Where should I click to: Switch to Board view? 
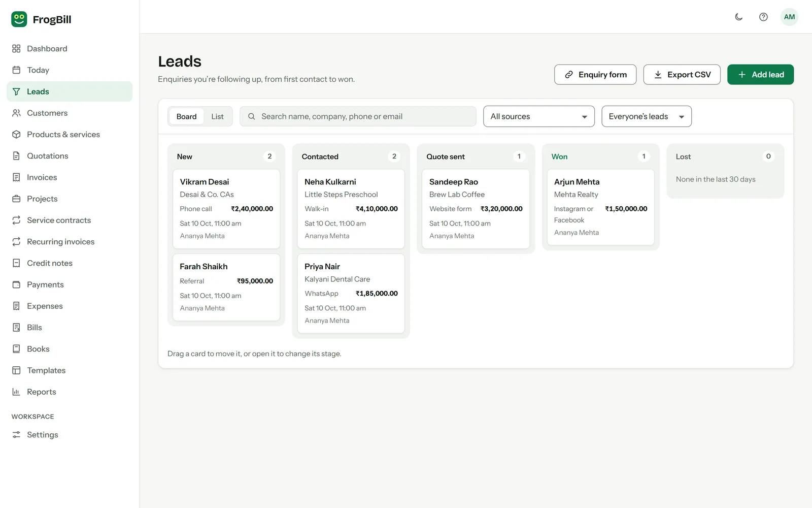(186, 116)
